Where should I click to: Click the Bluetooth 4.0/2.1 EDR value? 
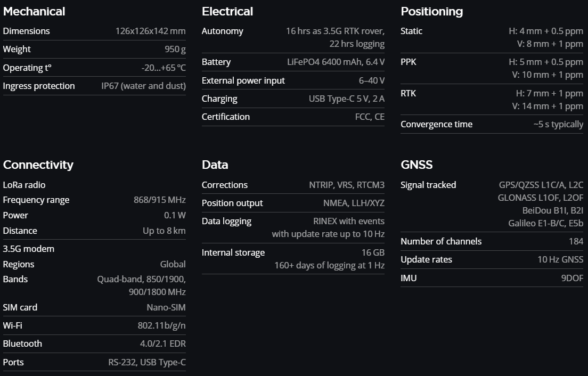pos(162,344)
